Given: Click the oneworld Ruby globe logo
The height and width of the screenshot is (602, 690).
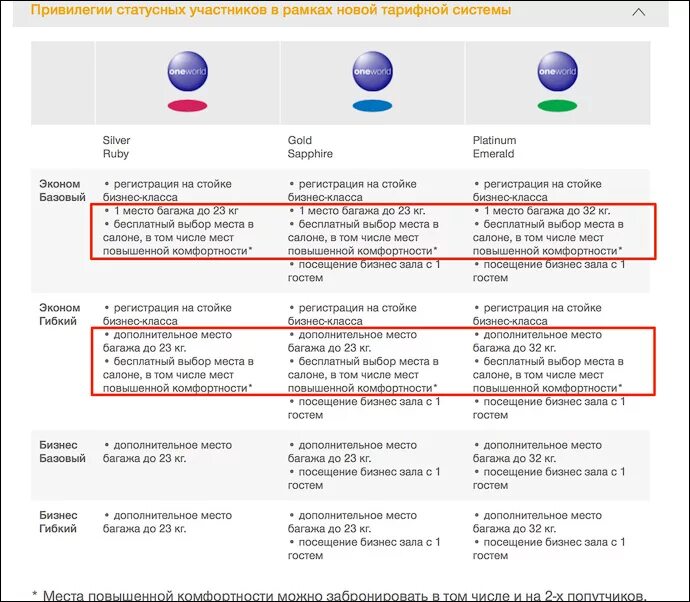Looking at the screenshot, I should pos(187,71).
